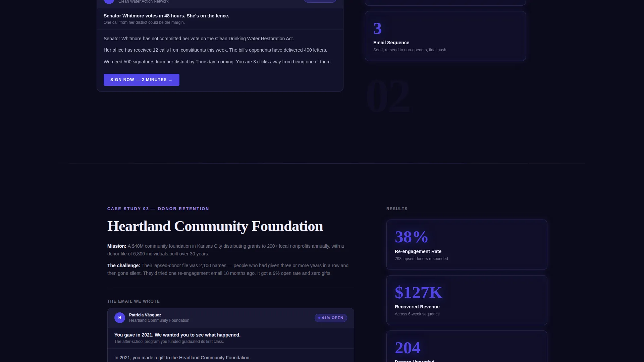The width and height of the screenshot is (644, 362).
Task: Click THE EMAIL WE WROTE label
Action: click(133, 301)
